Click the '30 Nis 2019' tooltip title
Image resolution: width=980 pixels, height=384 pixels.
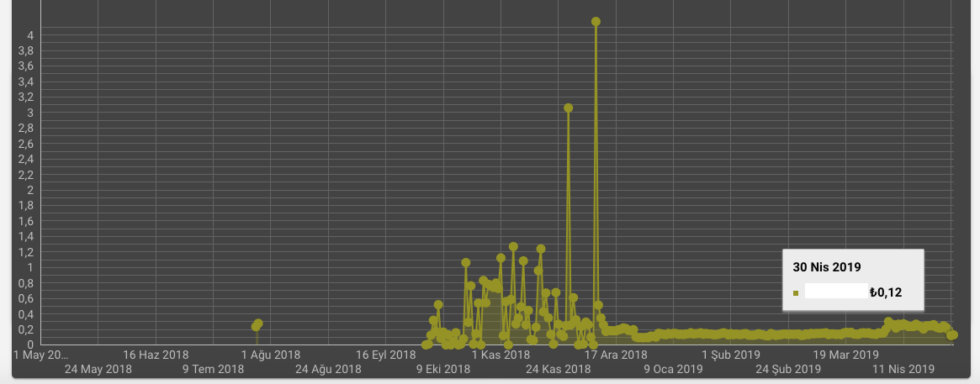click(x=826, y=267)
